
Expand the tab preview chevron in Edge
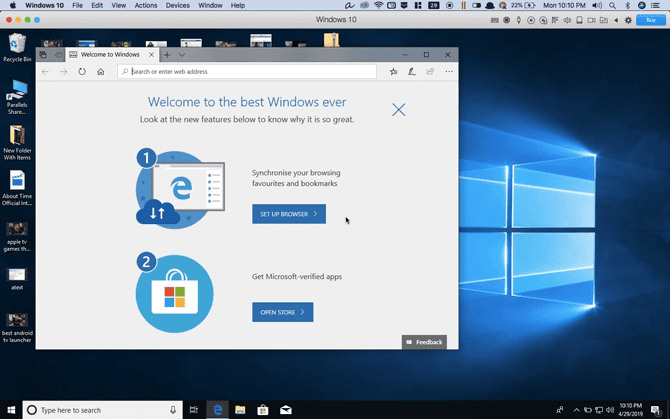click(x=181, y=55)
